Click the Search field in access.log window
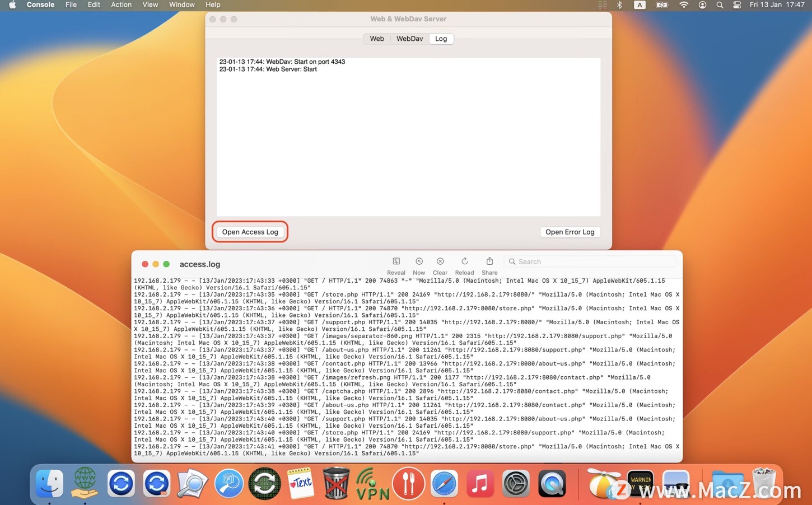The height and width of the screenshot is (505, 812). point(590,261)
